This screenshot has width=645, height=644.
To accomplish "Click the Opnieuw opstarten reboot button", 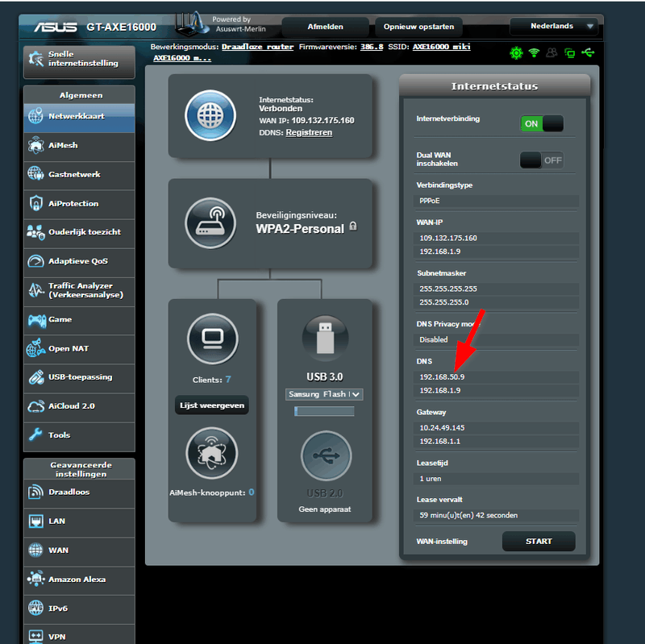I will pyautogui.click(x=418, y=27).
